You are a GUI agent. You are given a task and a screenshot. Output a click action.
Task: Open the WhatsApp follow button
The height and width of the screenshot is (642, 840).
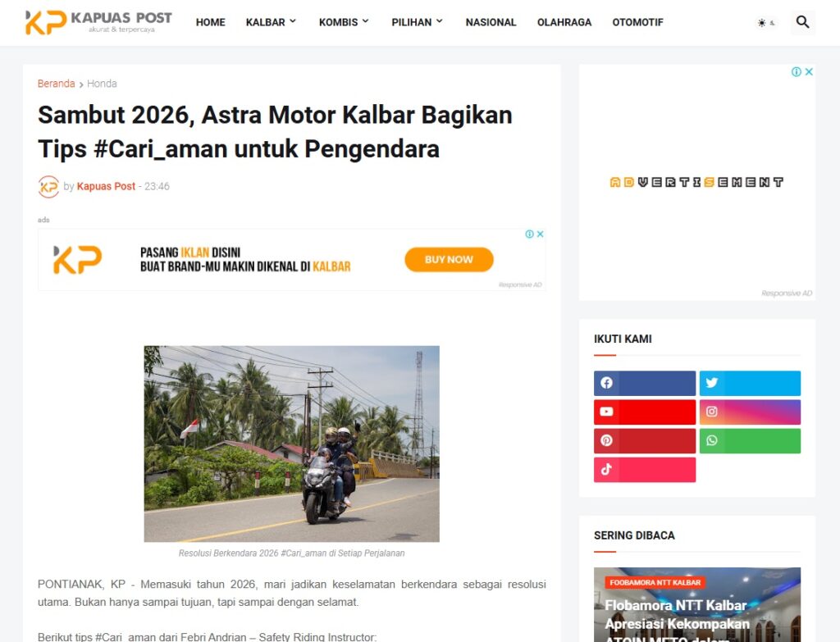pyautogui.click(x=749, y=440)
